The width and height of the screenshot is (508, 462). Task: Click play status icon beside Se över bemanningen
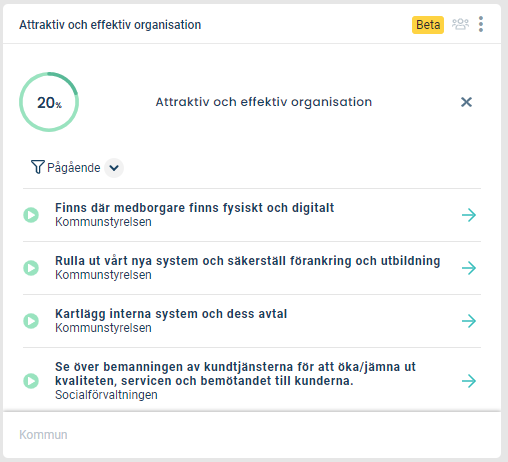[x=31, y=381]
